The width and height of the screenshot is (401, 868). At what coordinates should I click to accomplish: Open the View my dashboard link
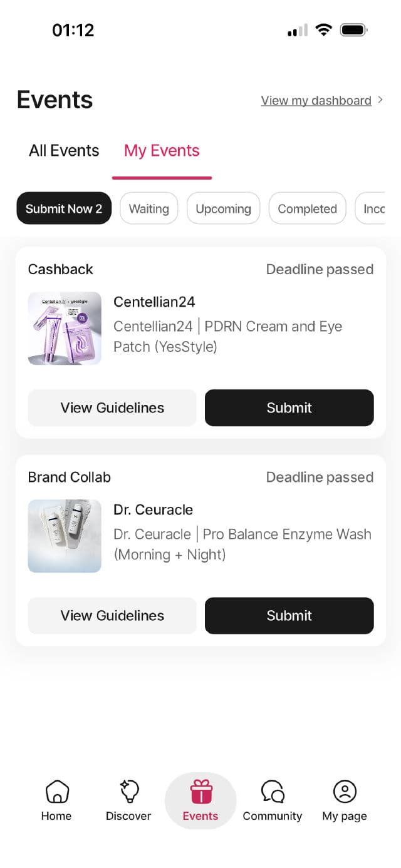(316, 101)
